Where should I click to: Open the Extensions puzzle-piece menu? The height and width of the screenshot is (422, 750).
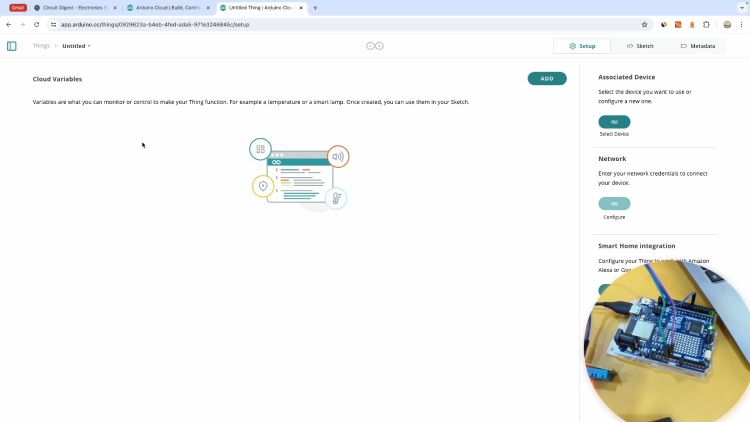coord(706,24)
